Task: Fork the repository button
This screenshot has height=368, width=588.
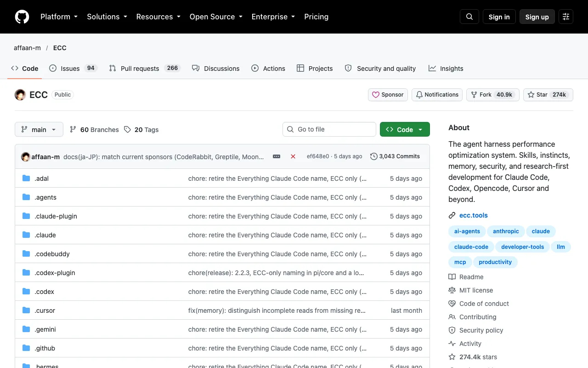Action: tap(493, 95)
